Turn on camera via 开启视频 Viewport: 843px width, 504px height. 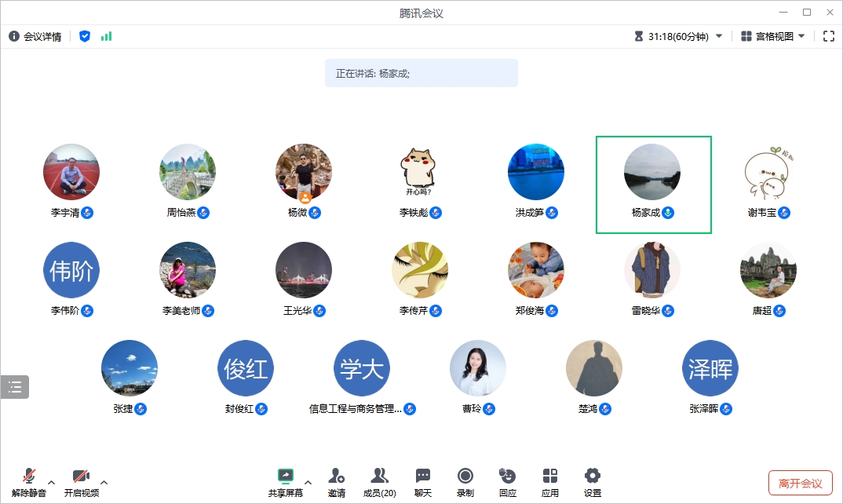81,477
